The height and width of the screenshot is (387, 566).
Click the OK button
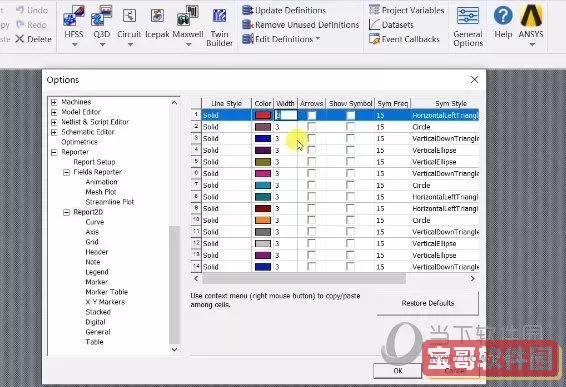coord(398,371)
